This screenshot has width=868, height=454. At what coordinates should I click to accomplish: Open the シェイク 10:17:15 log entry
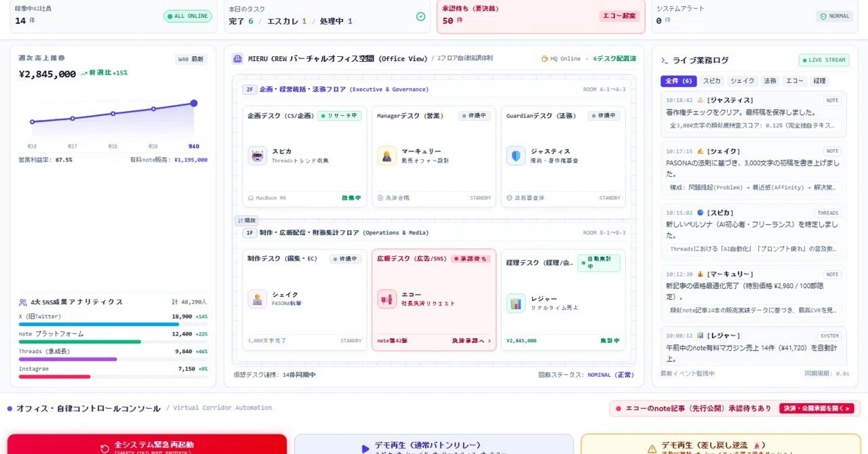click(753, 170)
